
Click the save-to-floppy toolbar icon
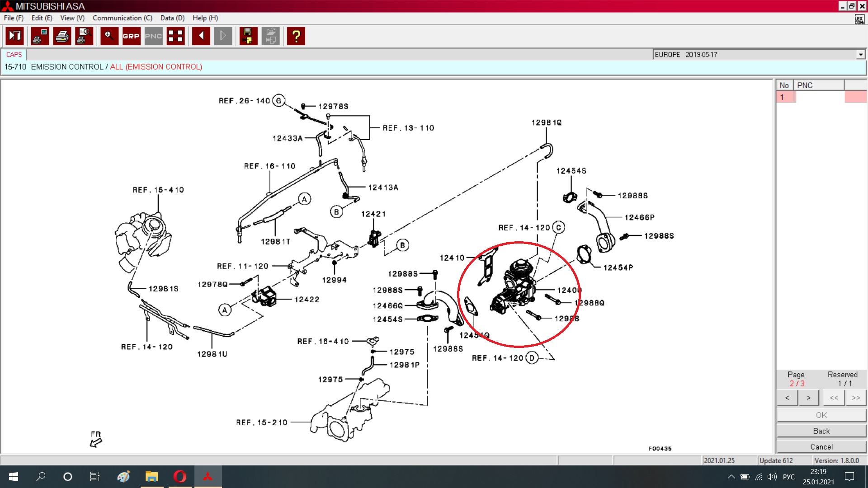248,36
